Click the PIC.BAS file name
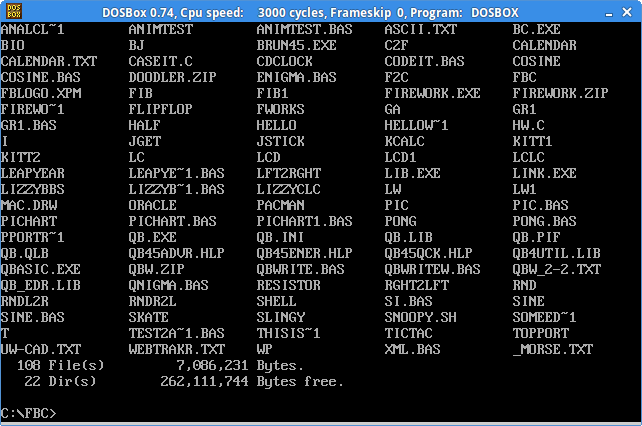642x426 pixels. point(540,205)
